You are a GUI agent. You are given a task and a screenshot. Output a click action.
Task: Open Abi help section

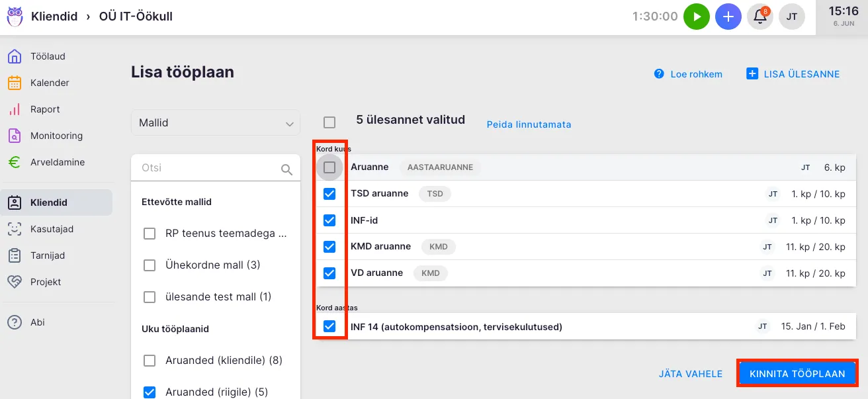(x=38, y=322)
